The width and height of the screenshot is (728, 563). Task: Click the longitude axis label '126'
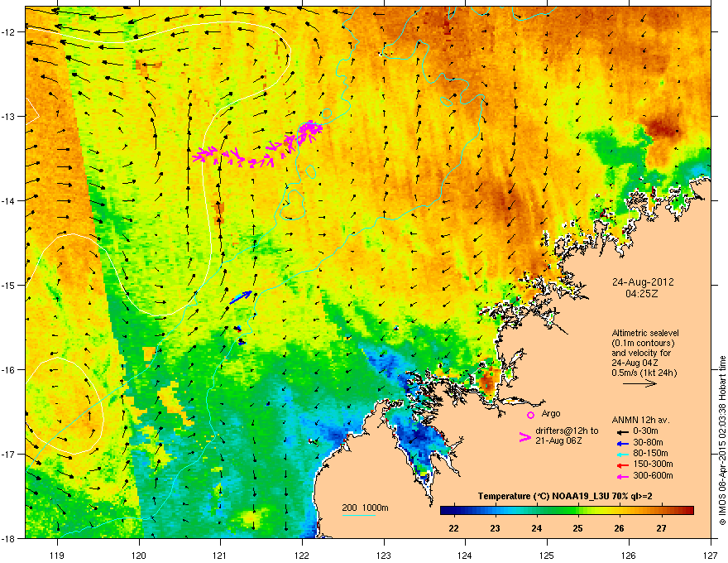629,555
